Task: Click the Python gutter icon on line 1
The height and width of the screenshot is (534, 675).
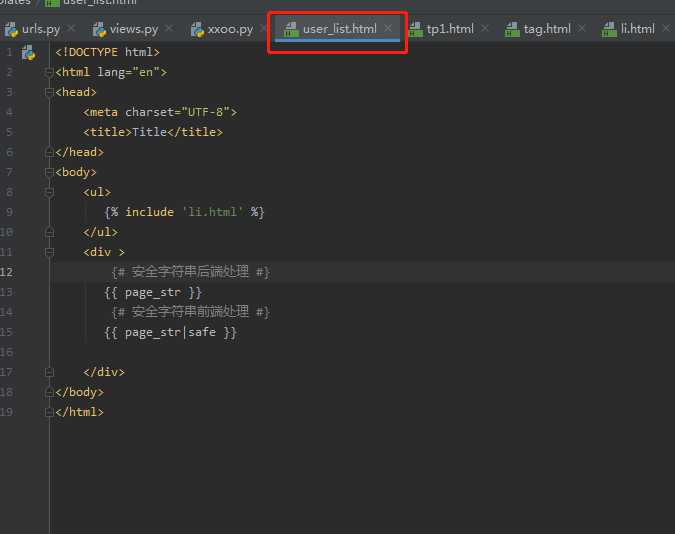Action: click(29, 53)
